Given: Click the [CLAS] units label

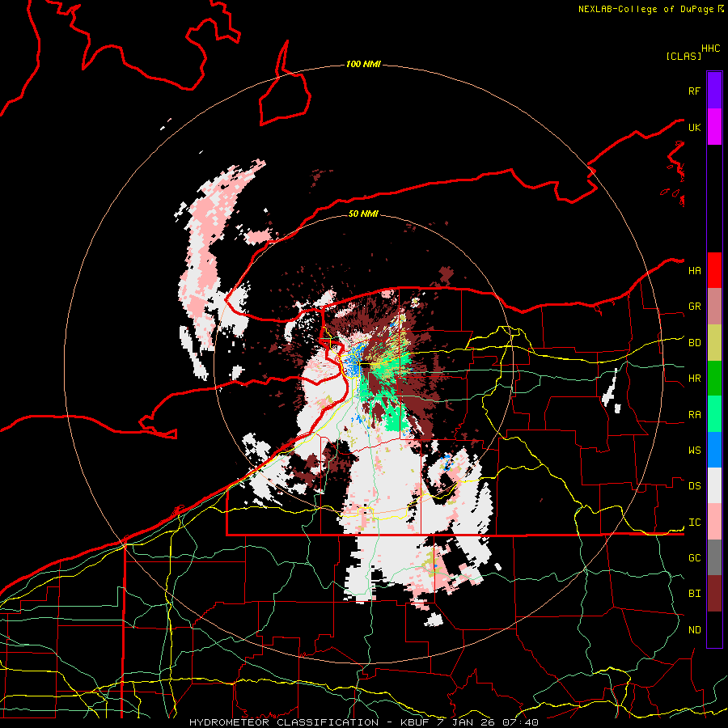Looking at the screenshot, I should 684,56.
